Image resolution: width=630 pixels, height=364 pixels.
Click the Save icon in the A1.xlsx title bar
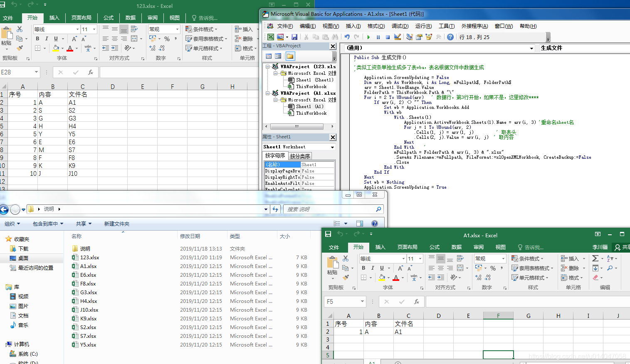[x=328, y=234]
